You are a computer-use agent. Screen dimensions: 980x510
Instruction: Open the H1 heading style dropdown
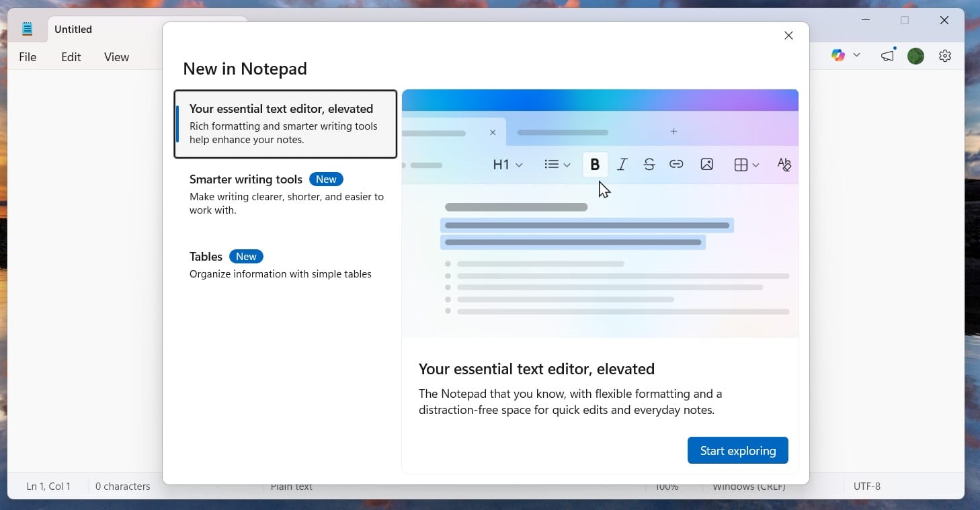(507, 164)
